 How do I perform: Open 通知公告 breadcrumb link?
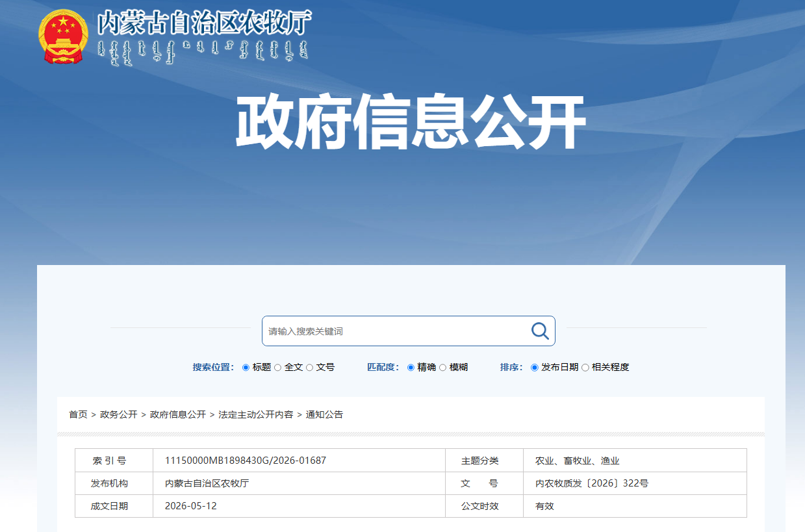coord(325,414)
